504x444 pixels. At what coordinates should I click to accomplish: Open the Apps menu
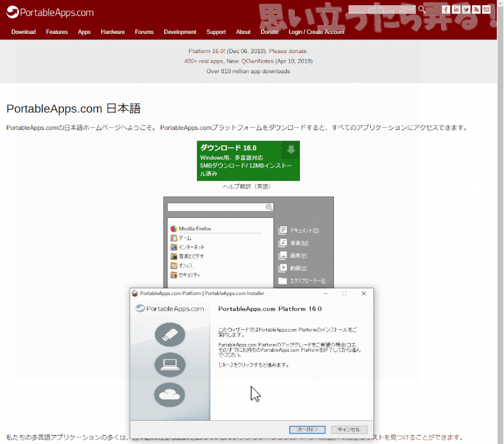[x=84, y=32]
